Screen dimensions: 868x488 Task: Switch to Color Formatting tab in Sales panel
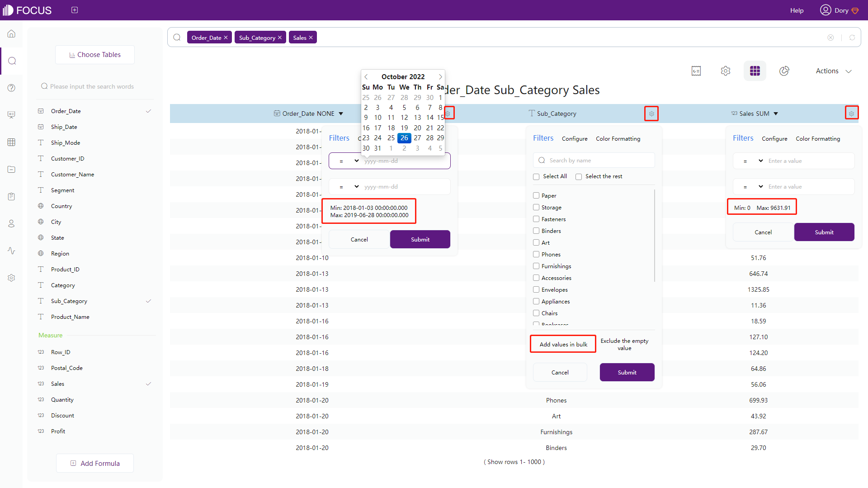click(818, 139)
